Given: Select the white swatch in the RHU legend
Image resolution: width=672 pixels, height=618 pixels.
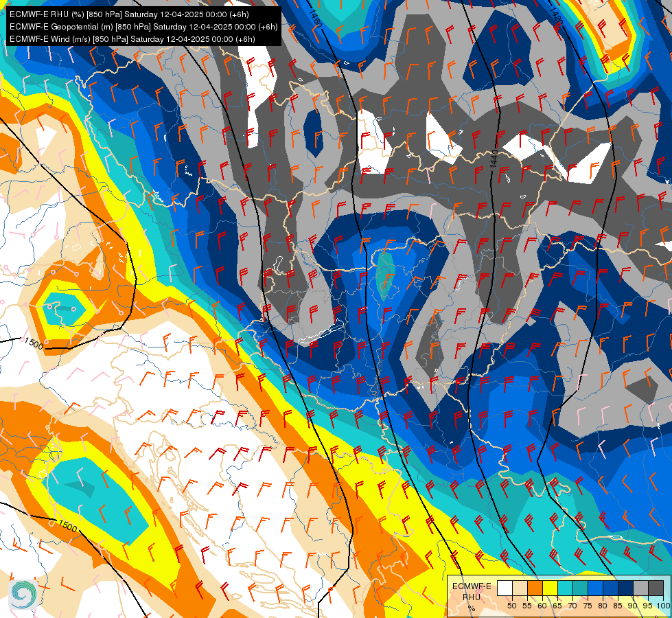Looking at the screenshot, I should tap(505, 588).
